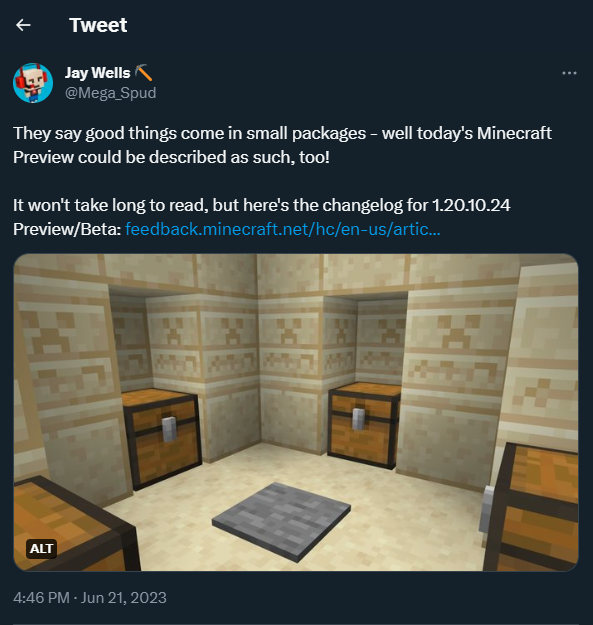The height and width of the screenshot is (625, 593).
Task: Click the 'good things come in small packages' text
Action: (226, 133)
